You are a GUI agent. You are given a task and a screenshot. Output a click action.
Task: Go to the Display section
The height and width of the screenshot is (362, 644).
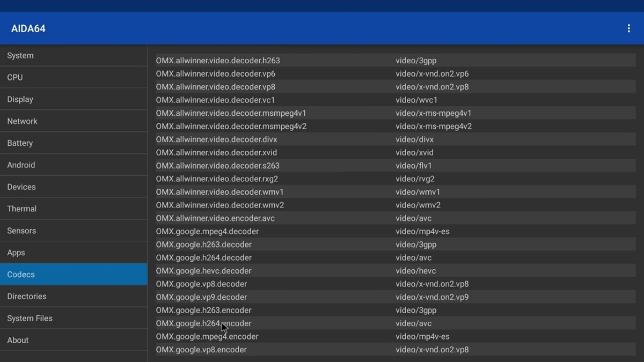point(74,99)
